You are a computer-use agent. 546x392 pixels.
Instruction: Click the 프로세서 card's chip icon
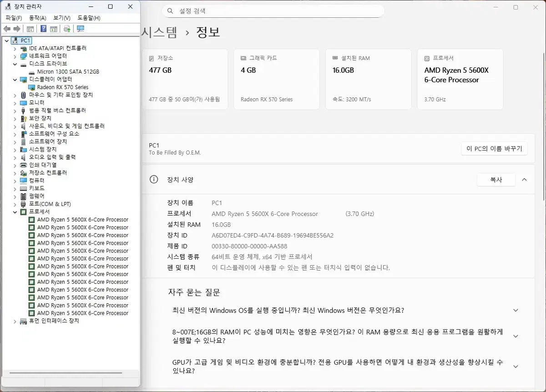tap(427, 59)
